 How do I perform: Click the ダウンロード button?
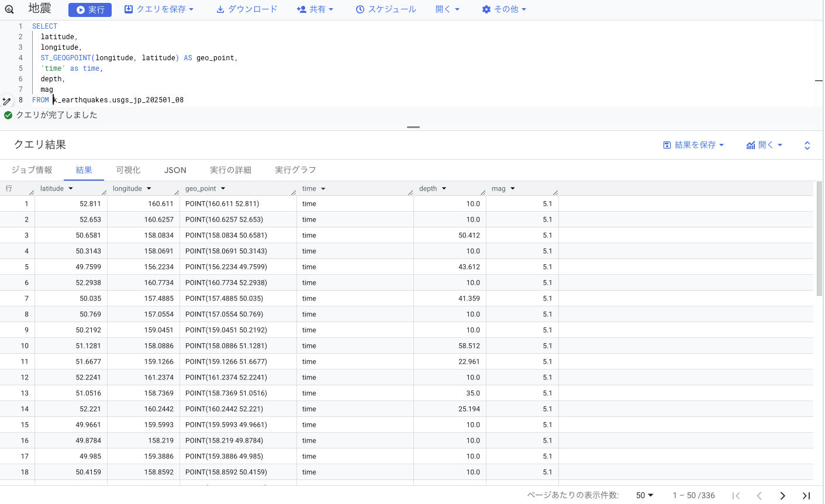(x=247, y=9)
